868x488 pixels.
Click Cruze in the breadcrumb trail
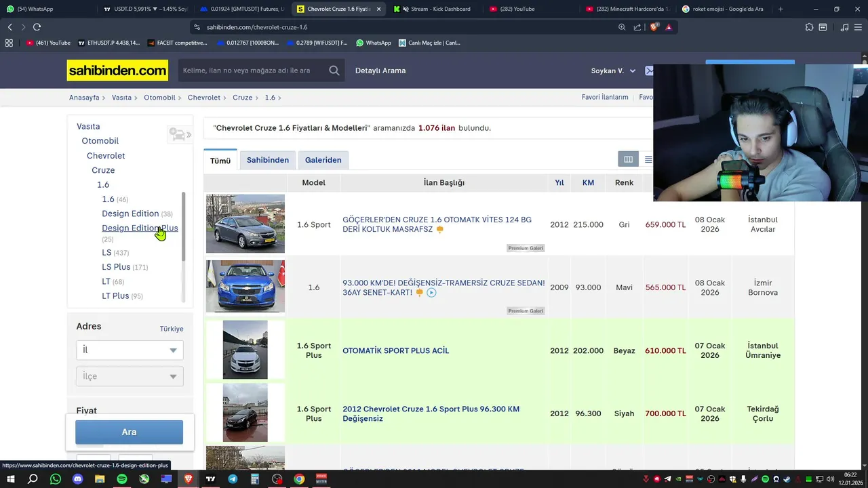click(x=242, y=98)
